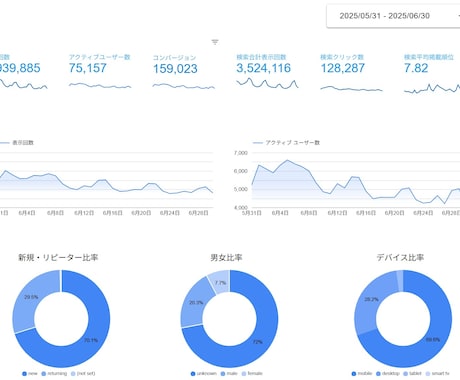
Task: Click the 6,000 y-axis label
Action: pyautogui.click(x=241, y=171)
